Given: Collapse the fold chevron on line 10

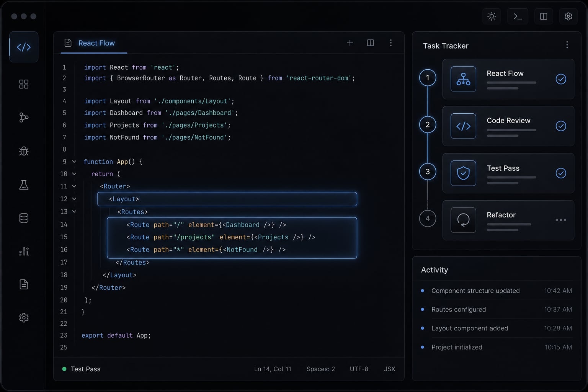Looking at the screenshot, I should 74,174.
